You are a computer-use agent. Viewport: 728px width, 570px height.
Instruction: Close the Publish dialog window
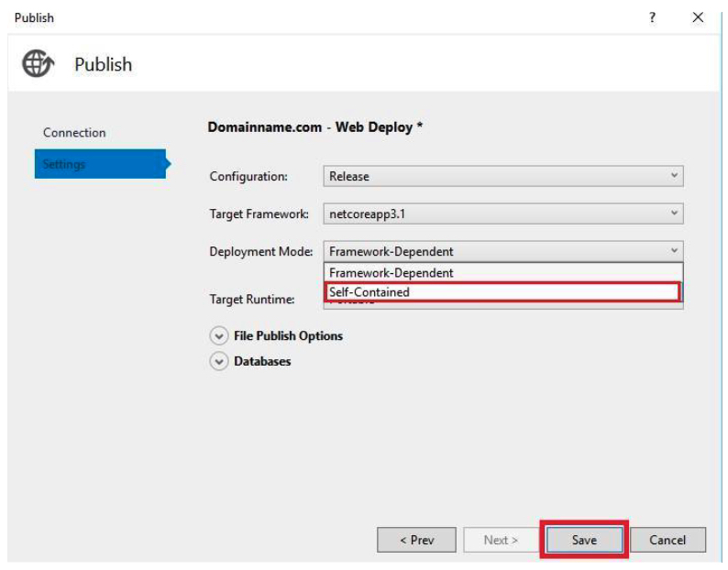698,17
